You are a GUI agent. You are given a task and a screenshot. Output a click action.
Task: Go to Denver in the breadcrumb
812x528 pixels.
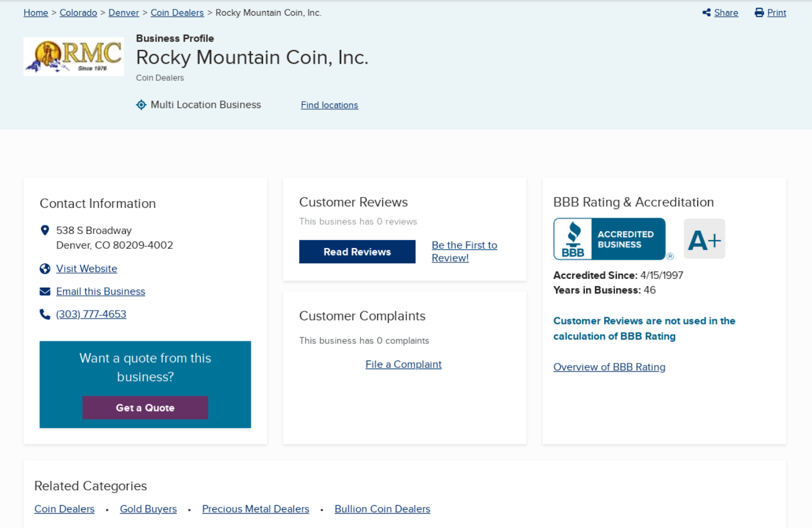[123, 13]
